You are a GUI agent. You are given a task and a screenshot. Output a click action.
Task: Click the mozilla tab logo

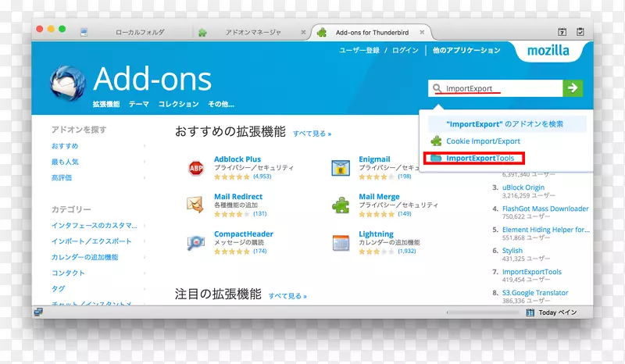pyautogui.click(x=548, y=51)
